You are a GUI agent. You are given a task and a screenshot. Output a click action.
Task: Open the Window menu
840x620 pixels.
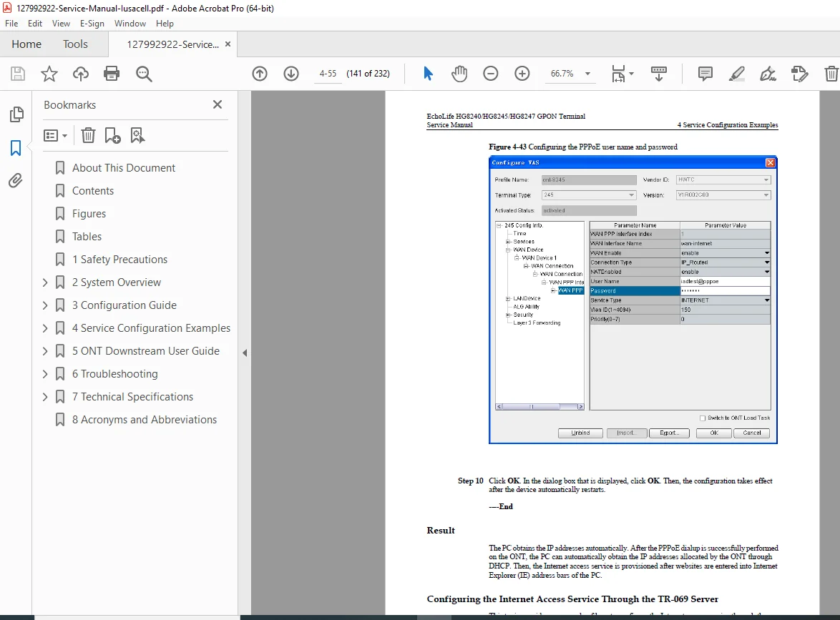130,24
